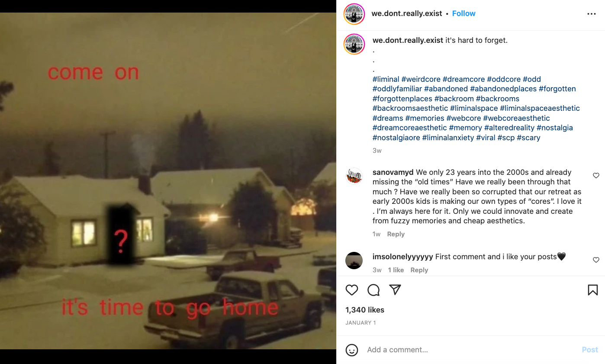Open the emoji picker smiley icon
This screenshot has width=605, height=364.
click(352, 350)
